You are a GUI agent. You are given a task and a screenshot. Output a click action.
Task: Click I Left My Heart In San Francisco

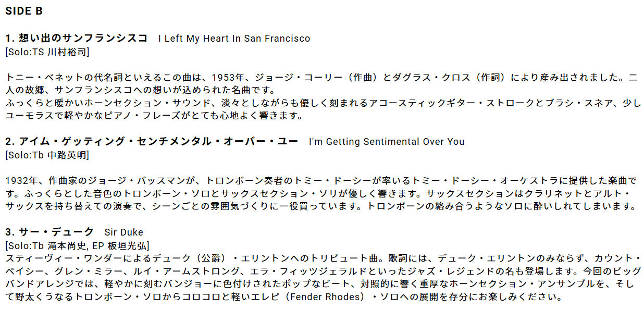point(234,39)
